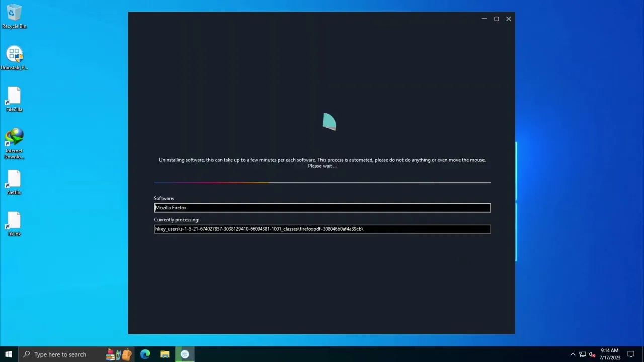
Task: Open the taskbar clock and date
Action: pyautogui.click(x=610, y=354)
